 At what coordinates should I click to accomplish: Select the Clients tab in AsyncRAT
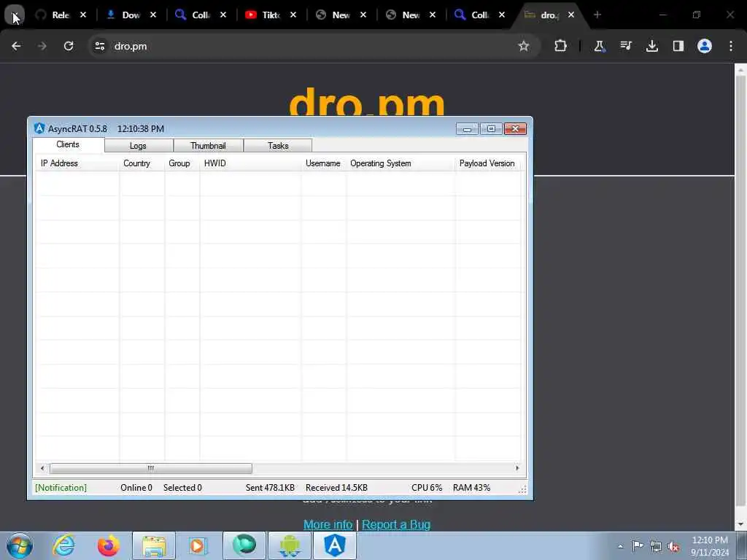coord(68,145)
